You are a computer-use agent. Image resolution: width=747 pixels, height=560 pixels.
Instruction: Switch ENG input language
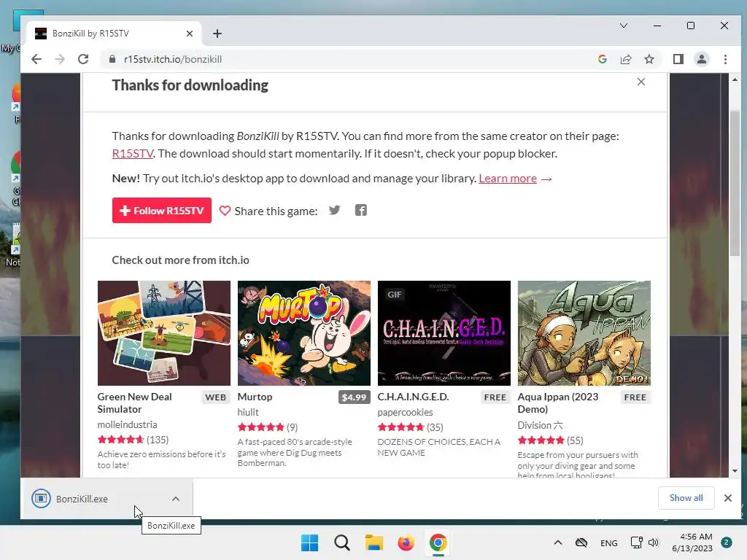(609, 542)
